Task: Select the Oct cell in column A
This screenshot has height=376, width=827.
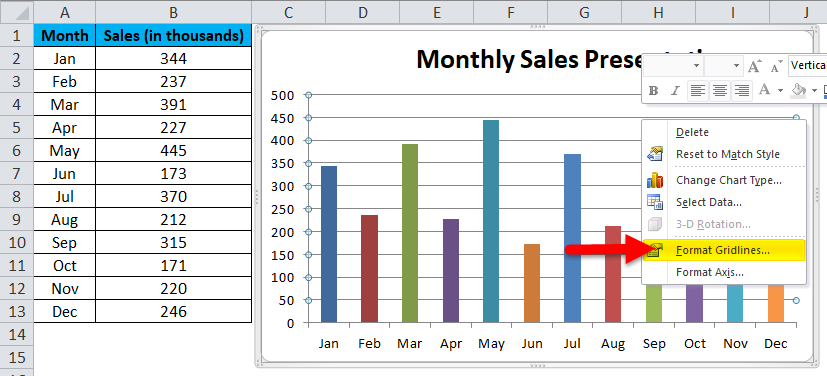Action: click(64, 265)
